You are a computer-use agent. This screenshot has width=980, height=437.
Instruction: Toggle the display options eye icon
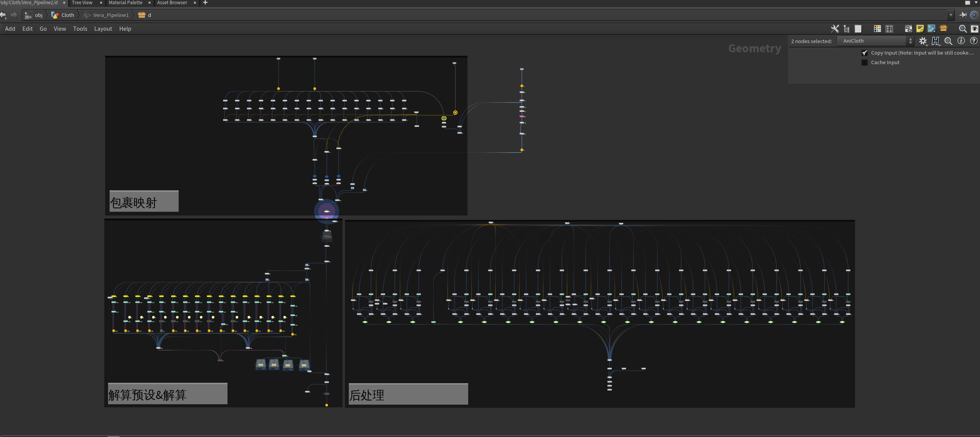click(x=974, y=29)
